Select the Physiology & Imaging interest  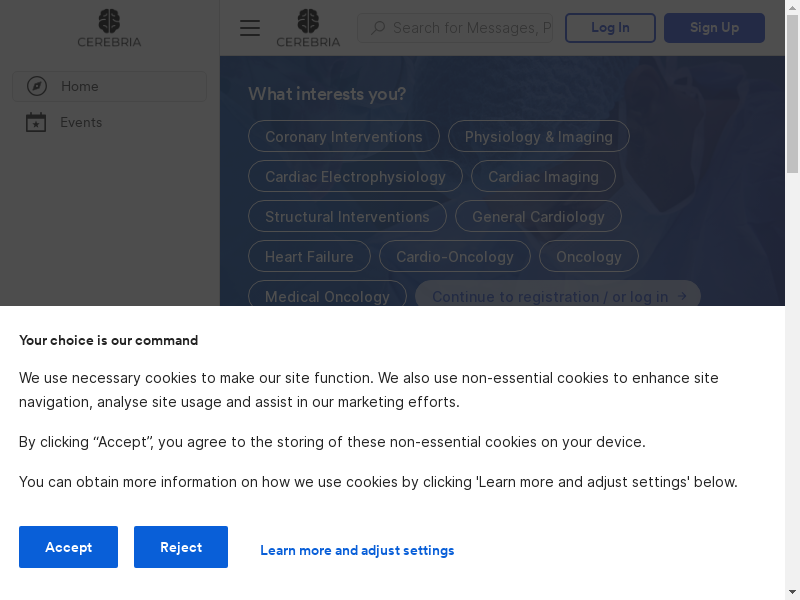[x=538, y=137]
